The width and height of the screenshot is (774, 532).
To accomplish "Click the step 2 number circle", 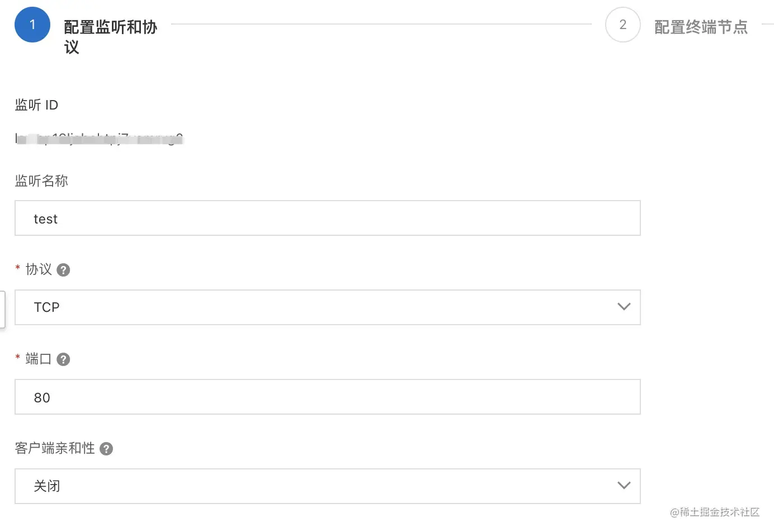I will tap(622, 25).
